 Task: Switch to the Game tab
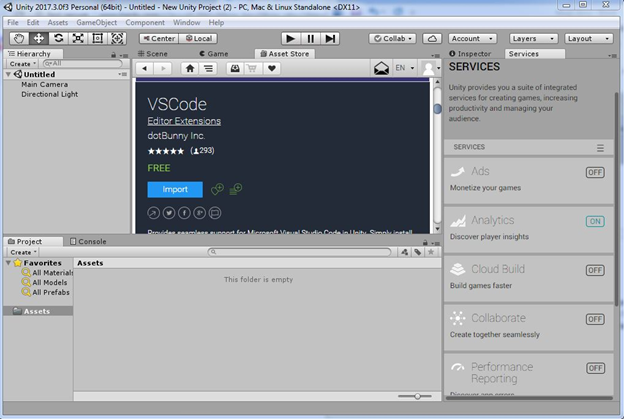(214, 54)
